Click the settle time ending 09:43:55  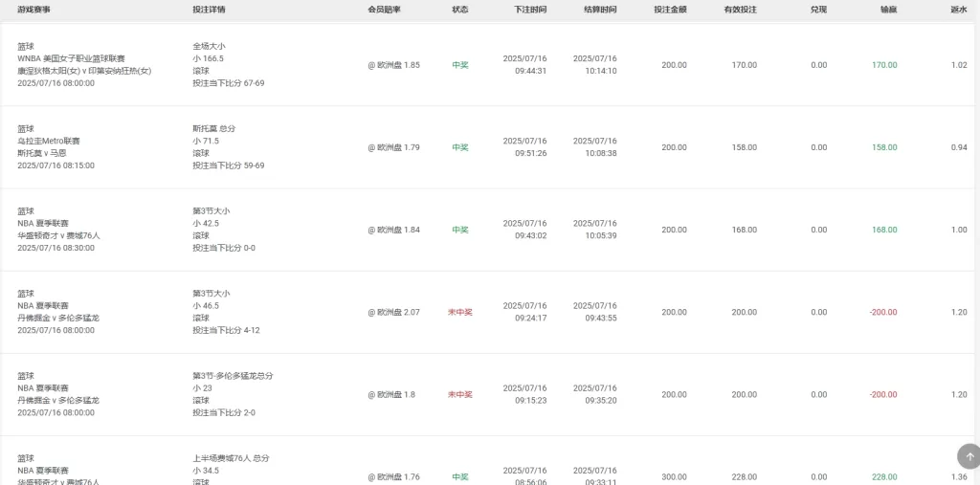tap(595, 313)
